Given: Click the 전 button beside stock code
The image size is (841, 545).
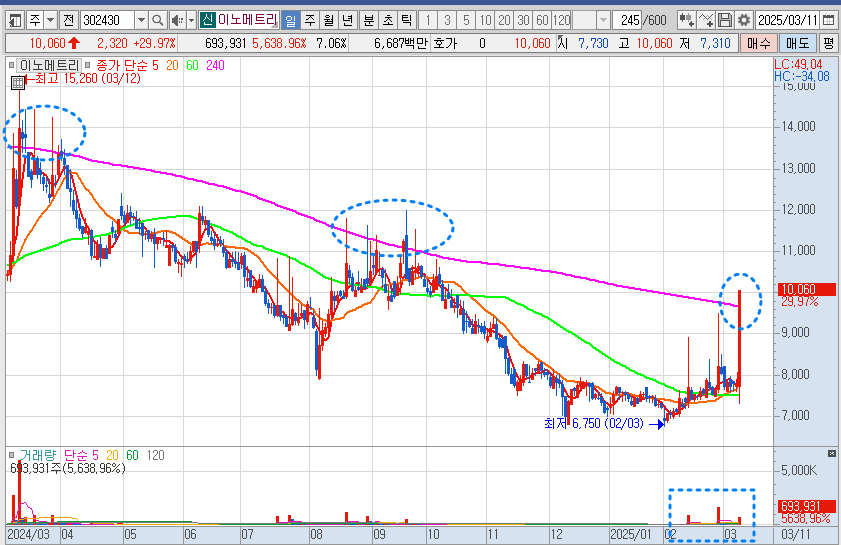Looking at the screenshot, I should tap(68, 21).
